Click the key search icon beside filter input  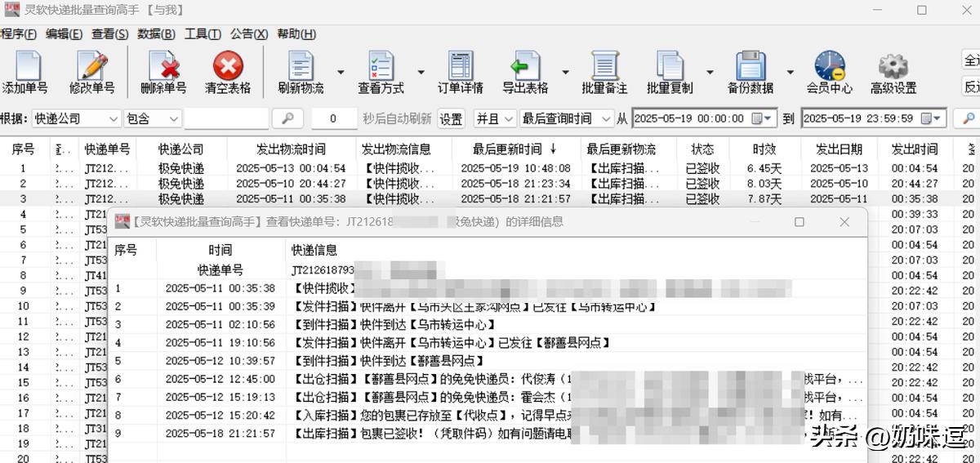point(287,118)
